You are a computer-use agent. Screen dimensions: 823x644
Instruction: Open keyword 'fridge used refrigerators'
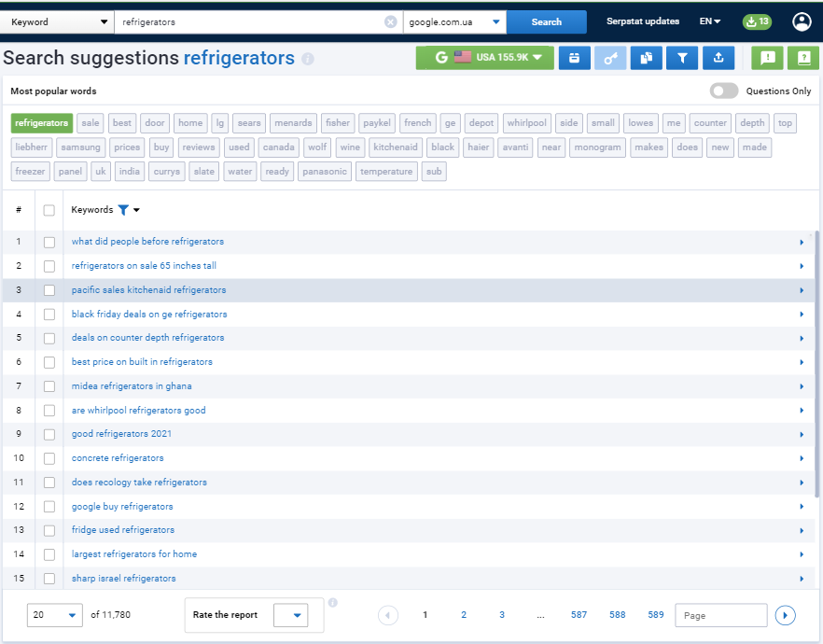click(x=123, y=529)
